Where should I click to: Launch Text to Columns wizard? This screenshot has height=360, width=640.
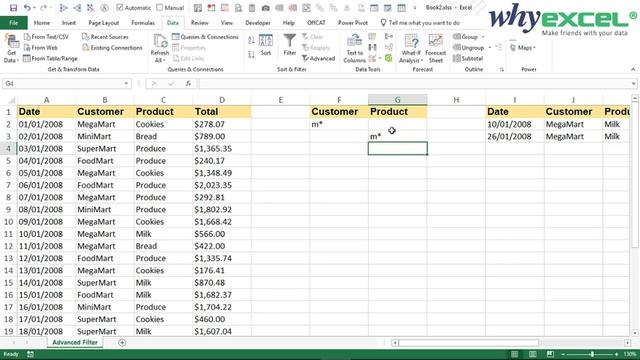click(x=354, y=49)
